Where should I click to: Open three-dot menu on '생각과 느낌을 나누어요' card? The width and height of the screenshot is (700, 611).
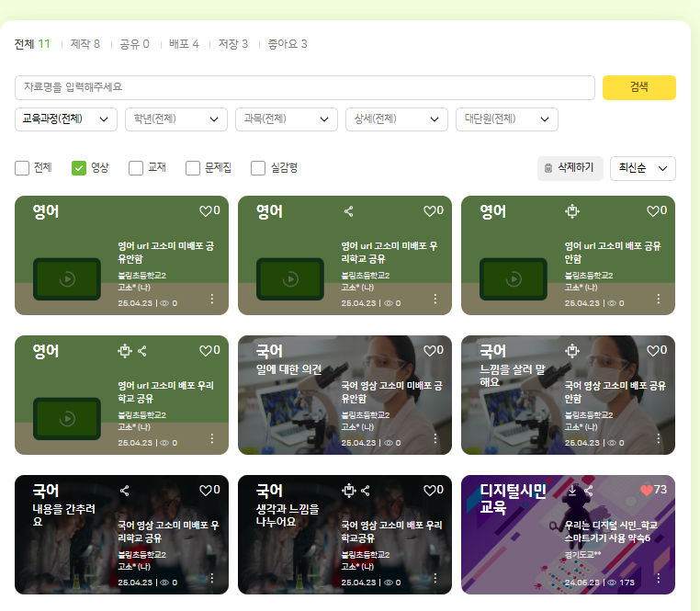[x=435, y=578]
